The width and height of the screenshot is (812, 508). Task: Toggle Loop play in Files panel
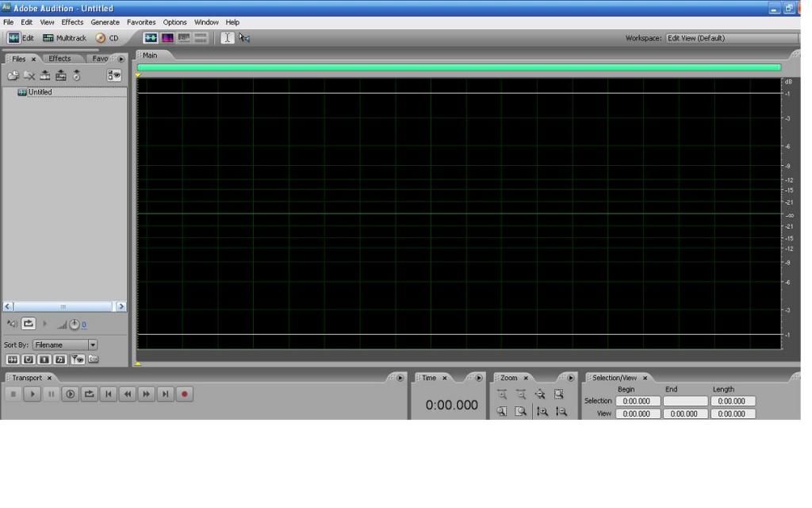point(29,324)
